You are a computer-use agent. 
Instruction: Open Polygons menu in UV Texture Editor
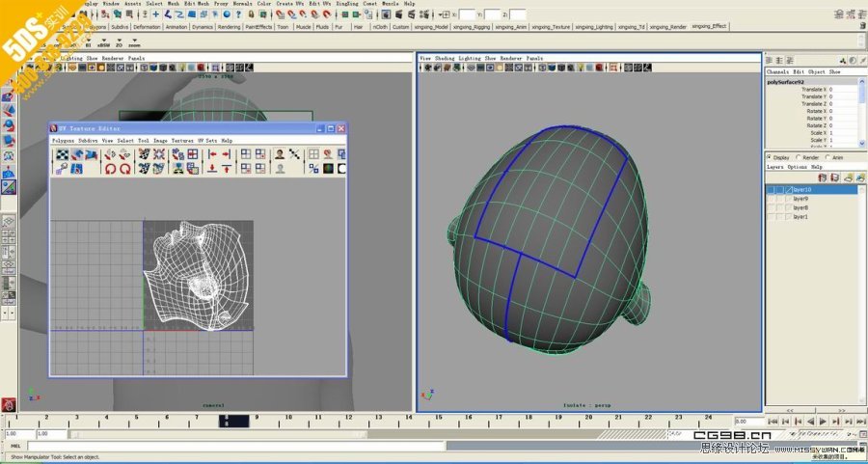[63, 141]
